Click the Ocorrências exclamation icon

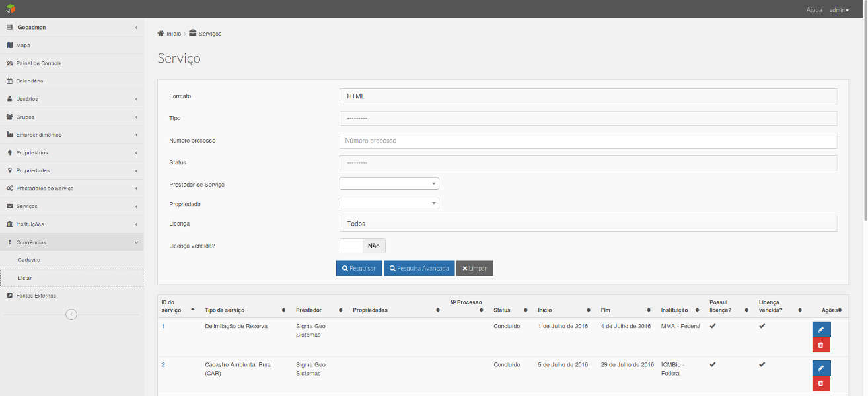click(9, 242)
